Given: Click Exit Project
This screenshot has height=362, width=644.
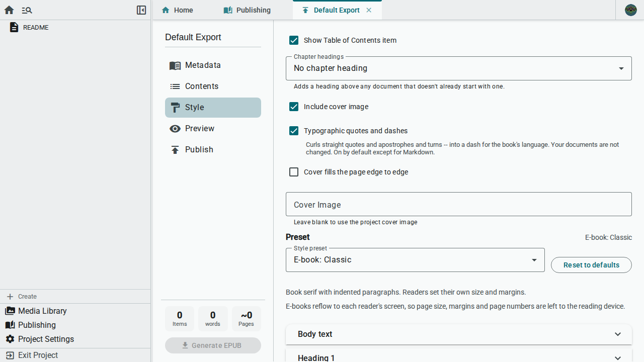Looking at the screenshot, I should coord(75,355).
